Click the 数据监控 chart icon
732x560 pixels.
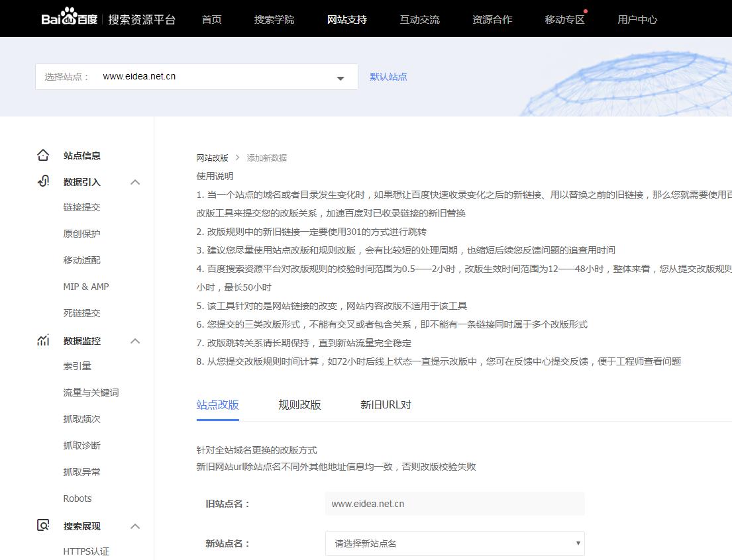pos(43,340)
